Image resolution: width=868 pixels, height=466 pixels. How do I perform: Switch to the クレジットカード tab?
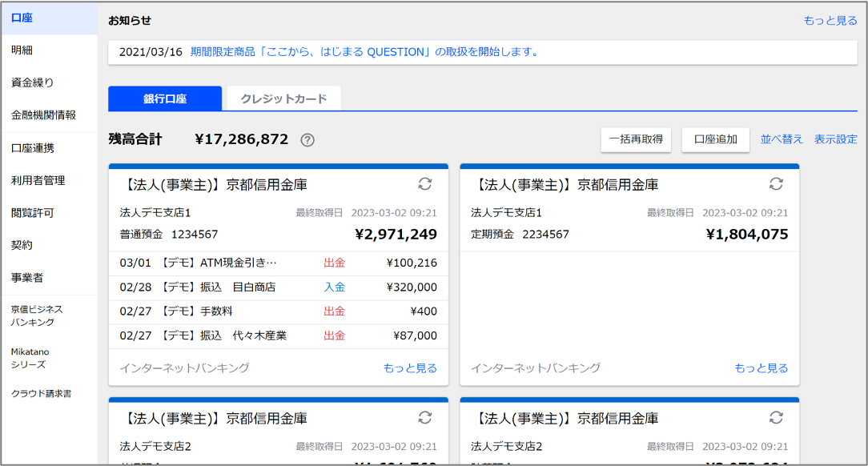pos(283,98)
